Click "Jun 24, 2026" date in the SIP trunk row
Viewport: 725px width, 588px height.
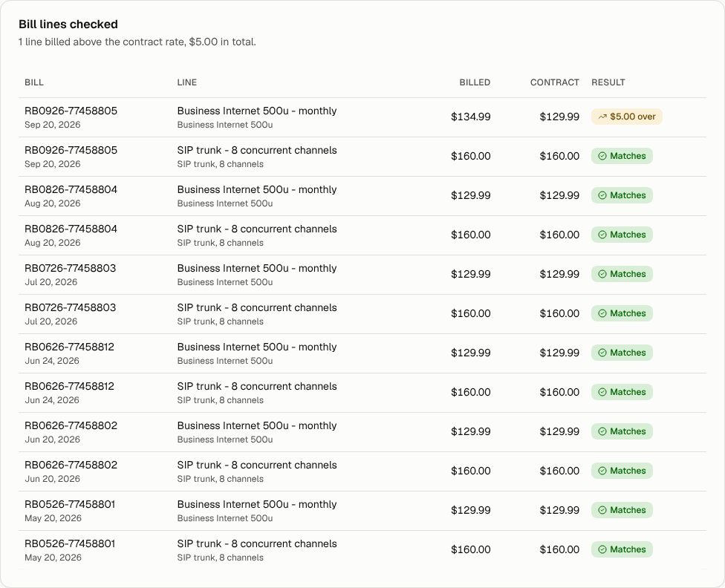[x=52, y=400]
